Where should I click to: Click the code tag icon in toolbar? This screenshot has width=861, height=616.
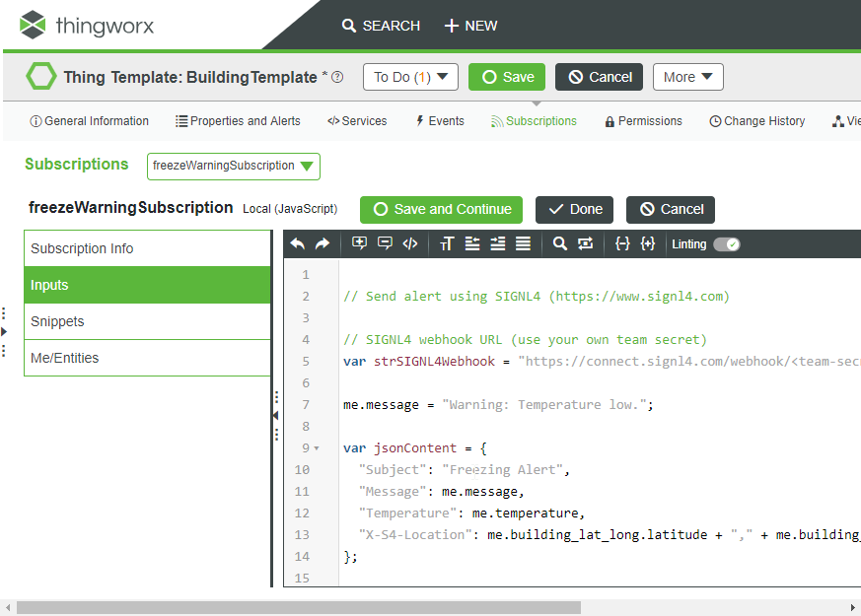[410, 243]
